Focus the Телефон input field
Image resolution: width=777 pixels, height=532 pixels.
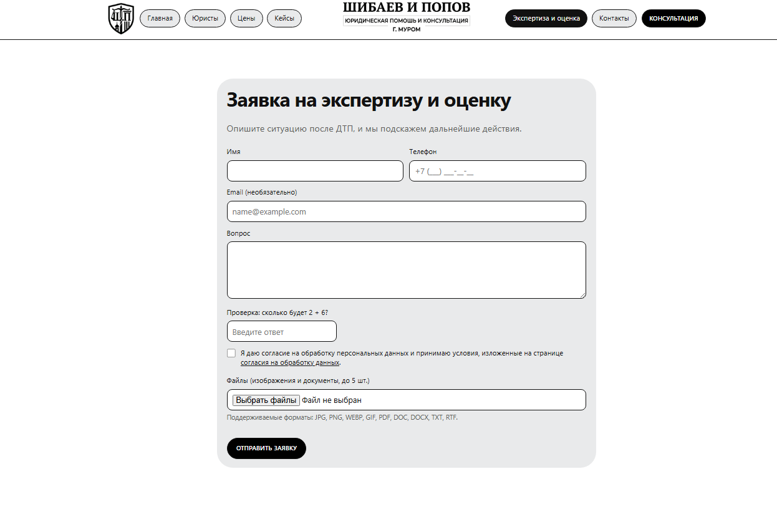click(x=498, y=171)
